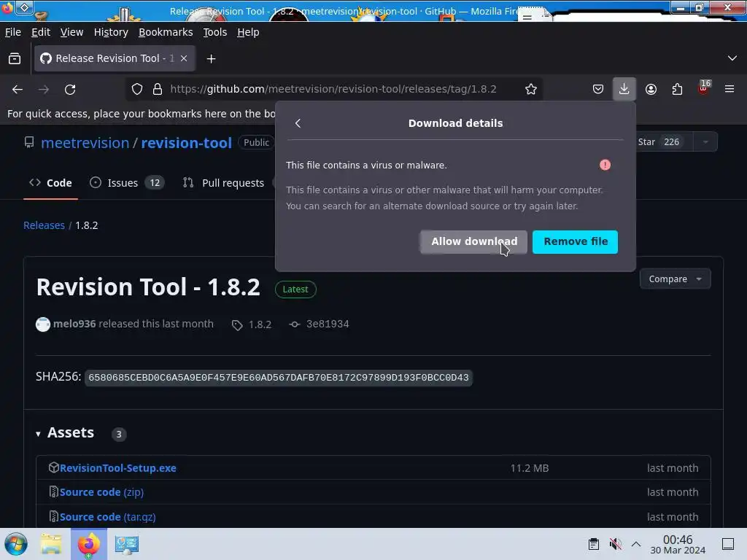Screen dimensions: 747x560
Task: Open the Edit menu
Action: 41,32
